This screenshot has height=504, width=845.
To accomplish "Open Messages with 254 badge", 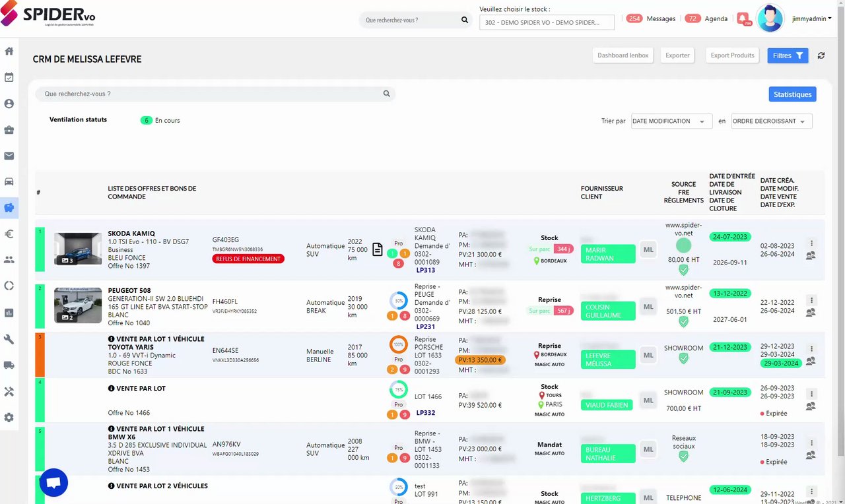I will (651, 18).
